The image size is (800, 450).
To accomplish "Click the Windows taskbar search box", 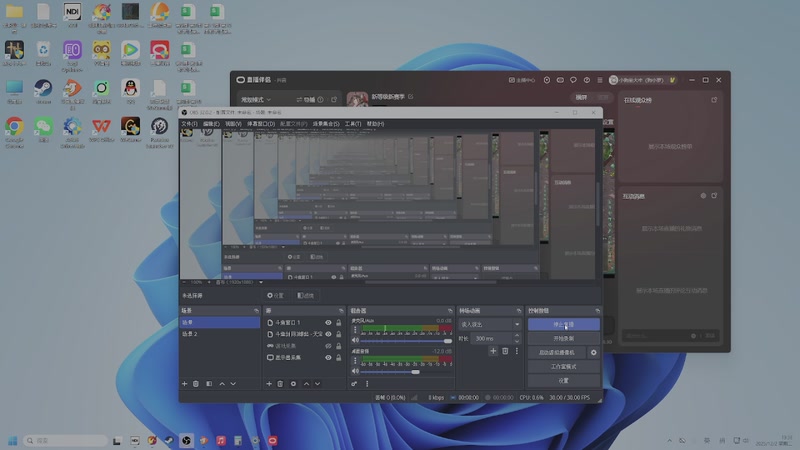I will coord(65,440).
